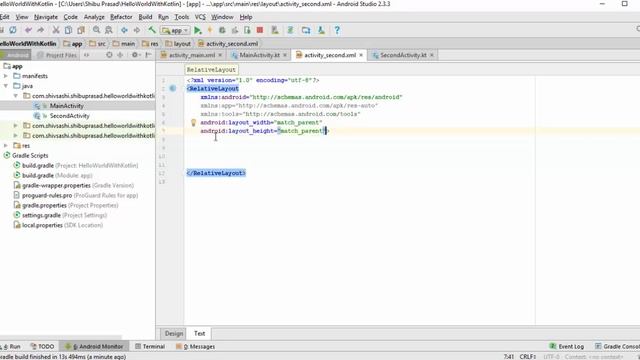The width and height of the screenshot is (640, 360).
Task: Open the TODO tool window
Action: tap(42, 347)
